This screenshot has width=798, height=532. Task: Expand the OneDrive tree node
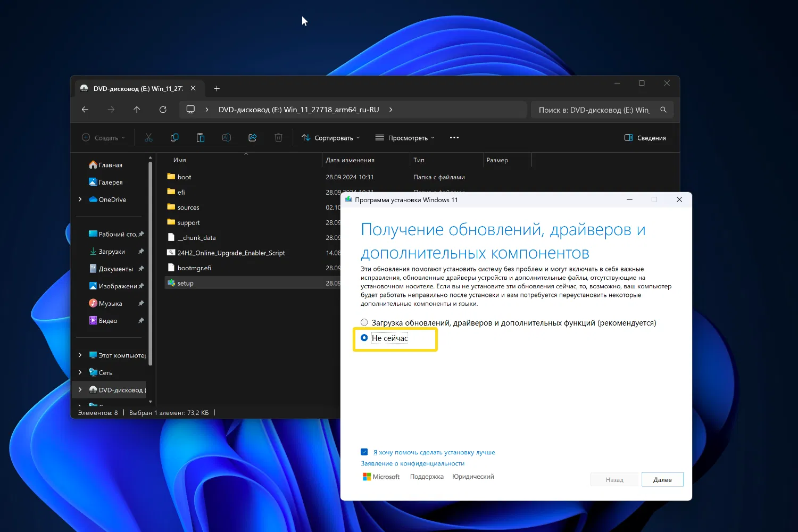[80, 199]
